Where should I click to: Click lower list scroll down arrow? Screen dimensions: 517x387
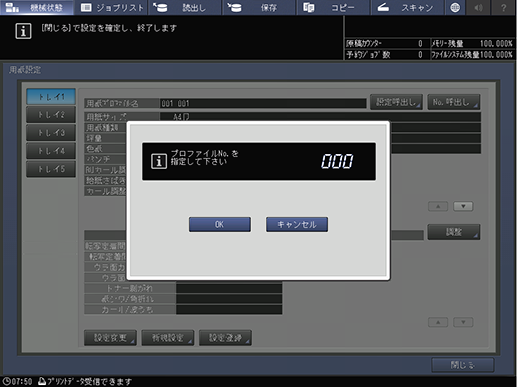(463, 322)
